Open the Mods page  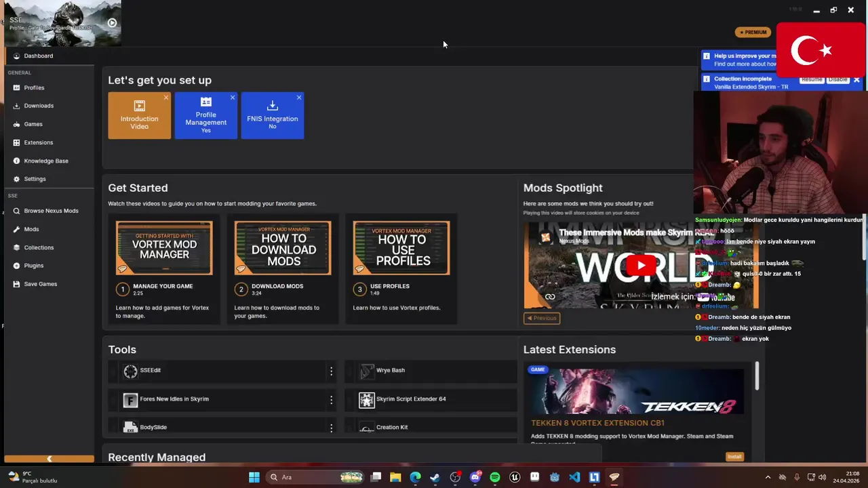coord(31,229)
